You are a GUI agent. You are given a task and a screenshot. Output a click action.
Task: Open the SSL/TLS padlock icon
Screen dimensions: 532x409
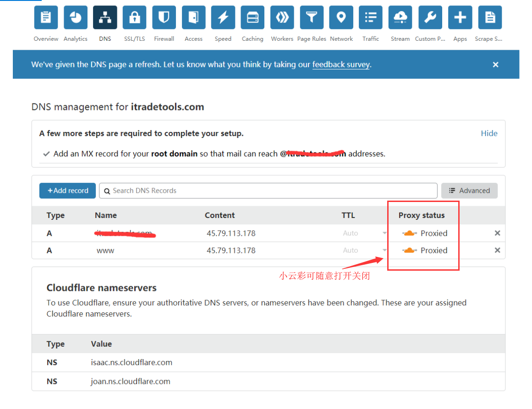tap(134, 17)
